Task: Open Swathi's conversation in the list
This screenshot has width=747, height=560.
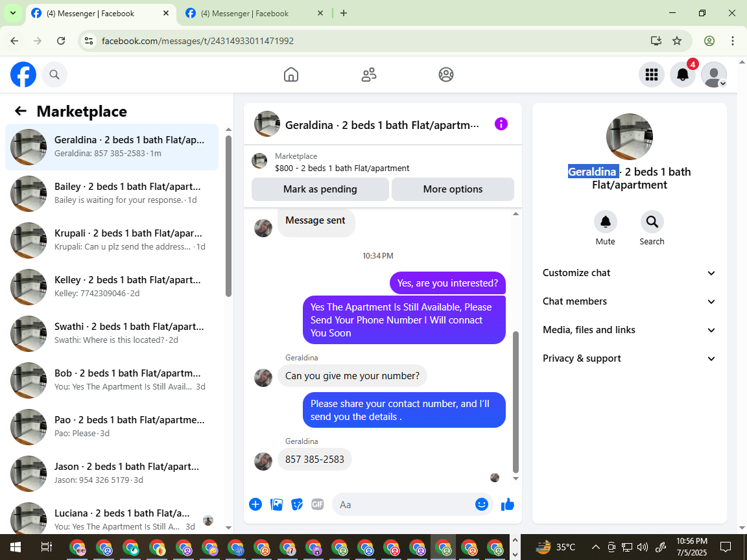Action: 112,333
